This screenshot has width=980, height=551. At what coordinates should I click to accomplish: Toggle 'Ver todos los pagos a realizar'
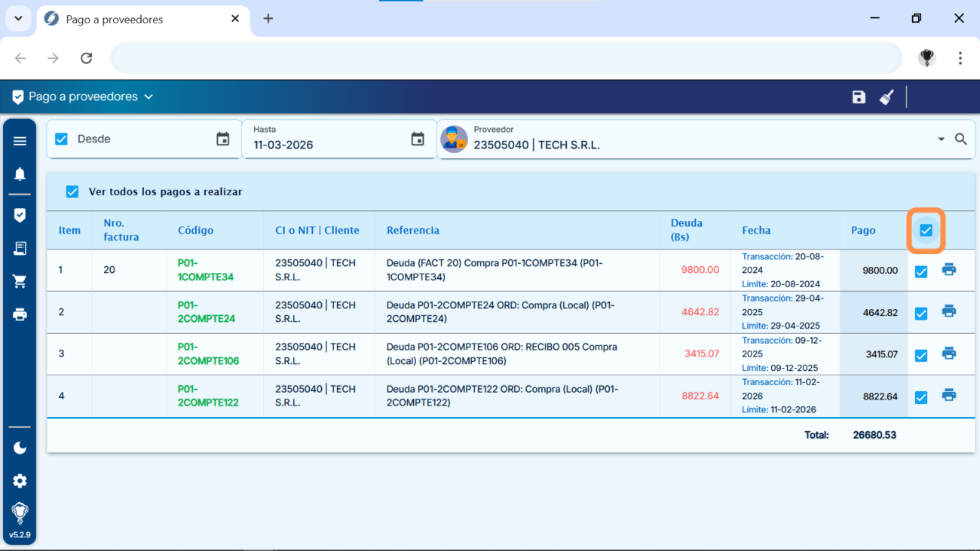coord(72,192)
